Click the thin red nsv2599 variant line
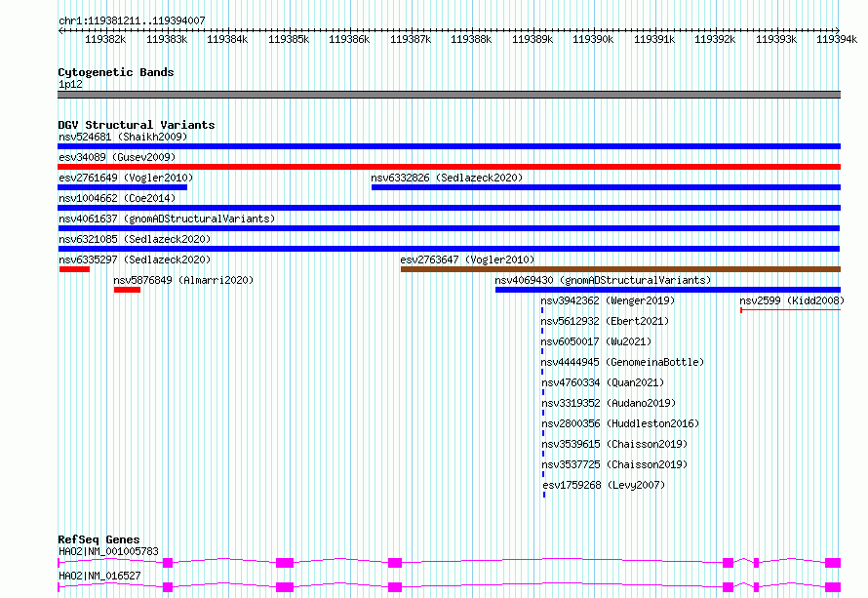Viewport: 868px width, 598px height. click(791, 310)
